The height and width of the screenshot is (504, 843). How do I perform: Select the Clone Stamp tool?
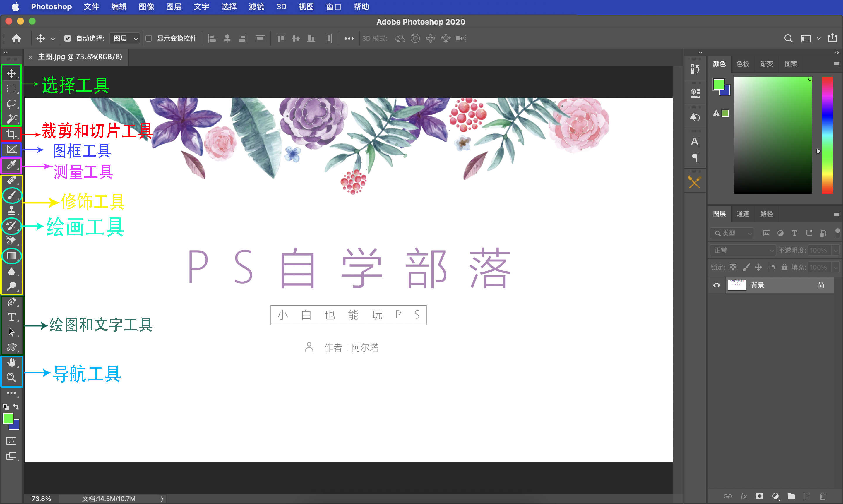pyautogui.click(x=11, y=210)
